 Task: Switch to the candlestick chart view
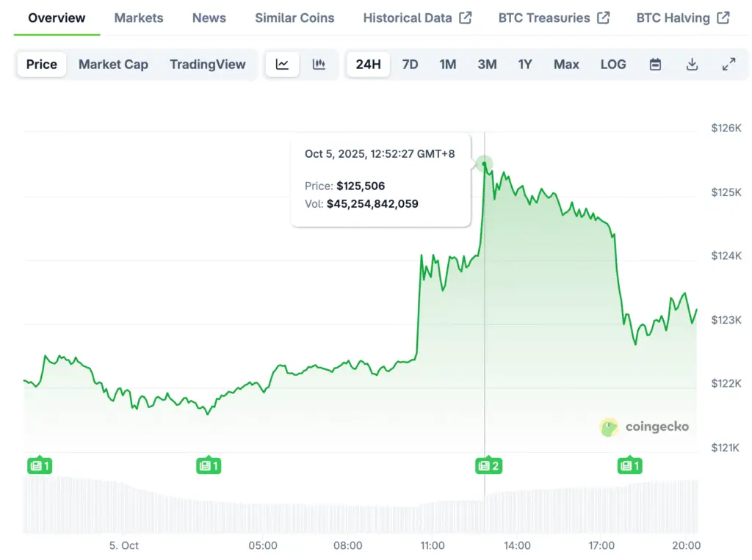click(319, 65)
